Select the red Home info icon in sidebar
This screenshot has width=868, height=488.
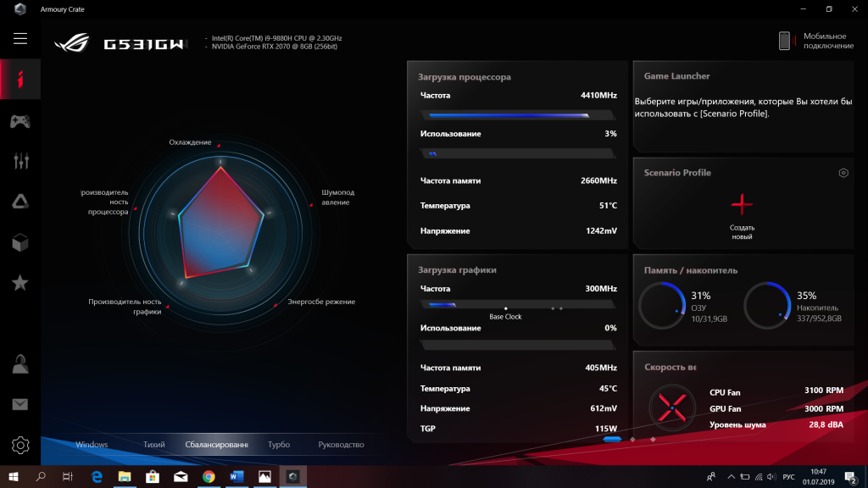point(20,80)
